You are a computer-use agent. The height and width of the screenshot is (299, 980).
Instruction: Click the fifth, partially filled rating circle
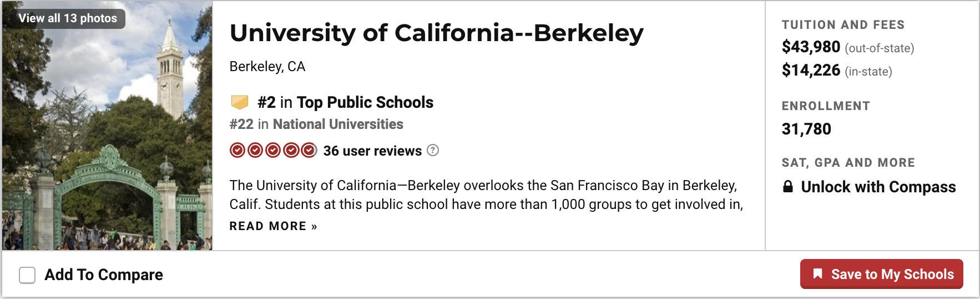[309, 151]
